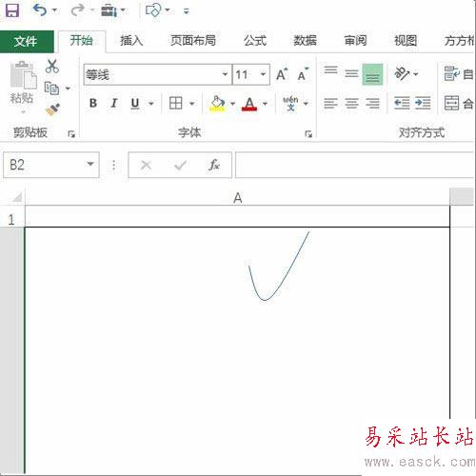Toggle italic formatting
Screen dimensions: 476x476
pyautogui.click(x=114, y=103)
